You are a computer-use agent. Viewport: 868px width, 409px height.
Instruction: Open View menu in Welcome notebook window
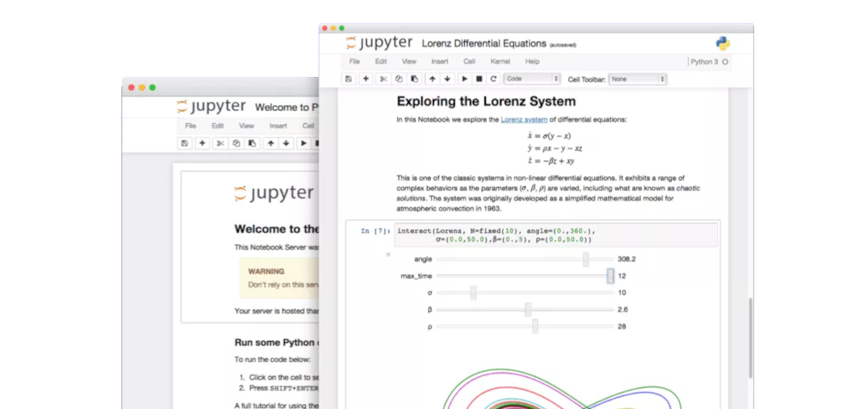pos(246,126)
